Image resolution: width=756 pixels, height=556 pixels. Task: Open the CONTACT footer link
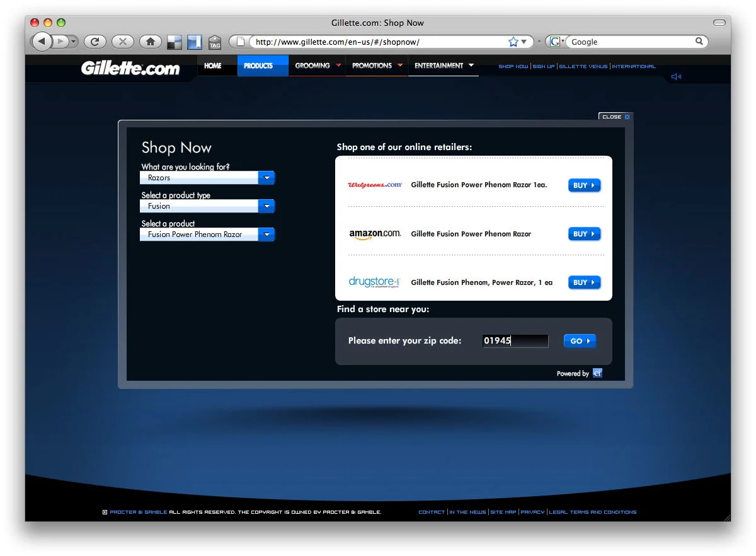pos(432,513)
